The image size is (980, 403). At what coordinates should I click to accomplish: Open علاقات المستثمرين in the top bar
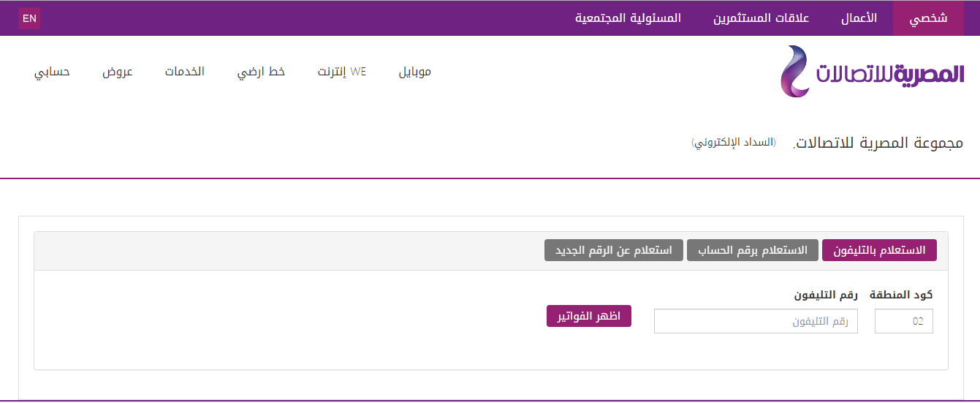click(x=761, y=18)
